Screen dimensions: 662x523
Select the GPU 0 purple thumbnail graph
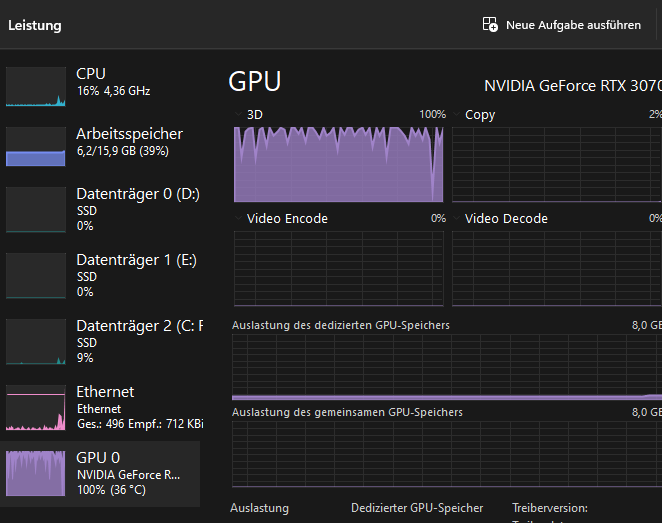coord(35,473)
